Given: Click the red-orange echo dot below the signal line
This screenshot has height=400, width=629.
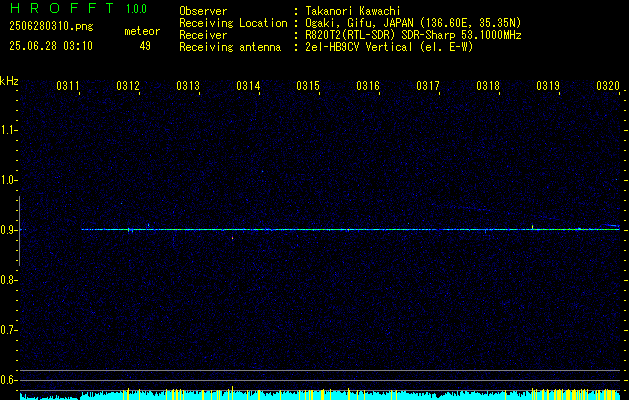Looking at the screenshot, I should coord(232,238).
